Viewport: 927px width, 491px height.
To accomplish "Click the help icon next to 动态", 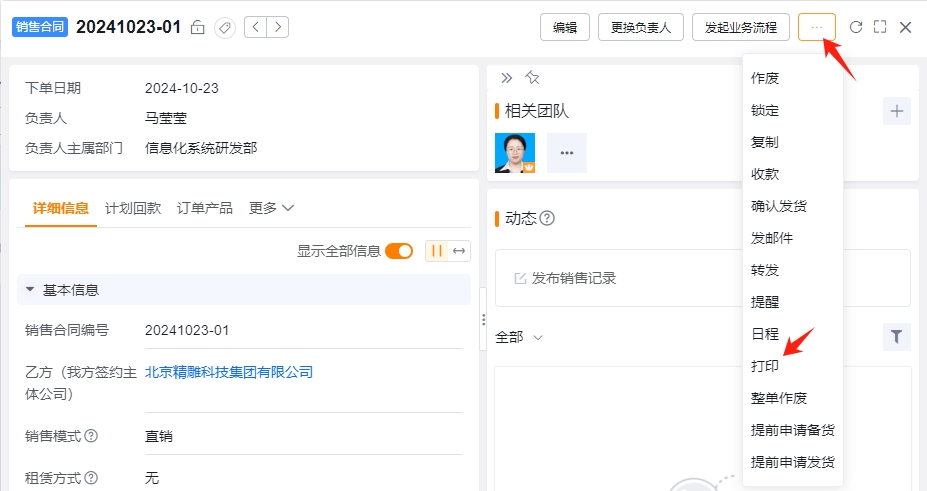I will [547, 218].
